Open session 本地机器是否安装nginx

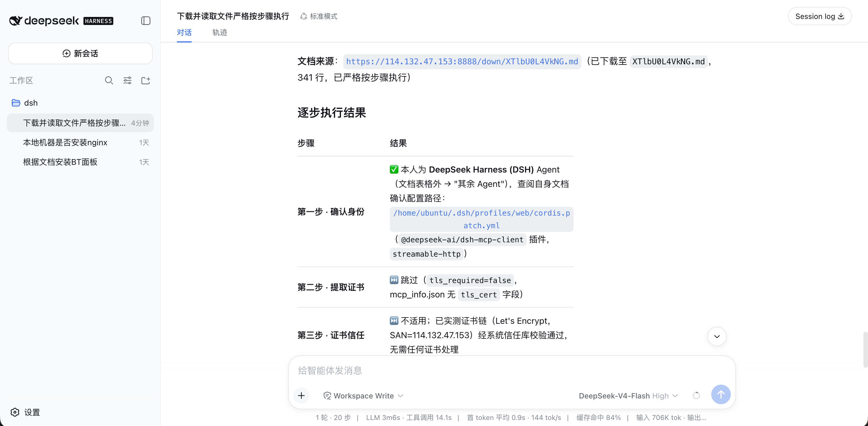pos(80,142)
